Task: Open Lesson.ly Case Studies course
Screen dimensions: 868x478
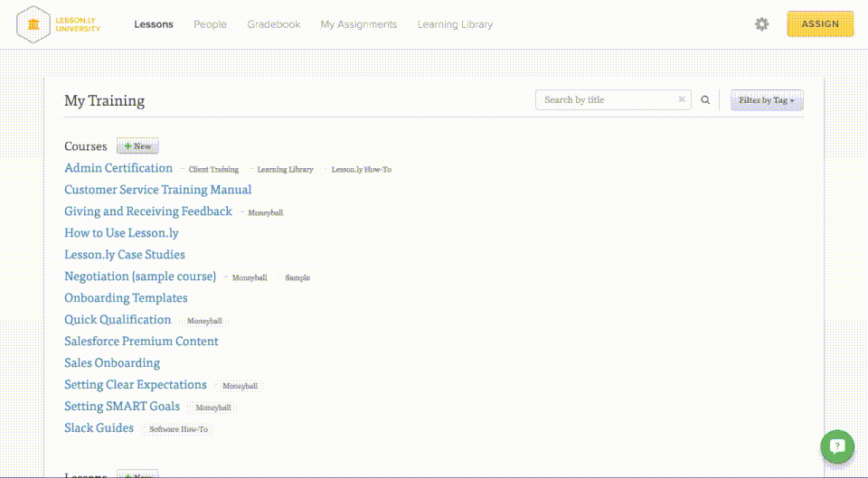Action: (125, 255)
